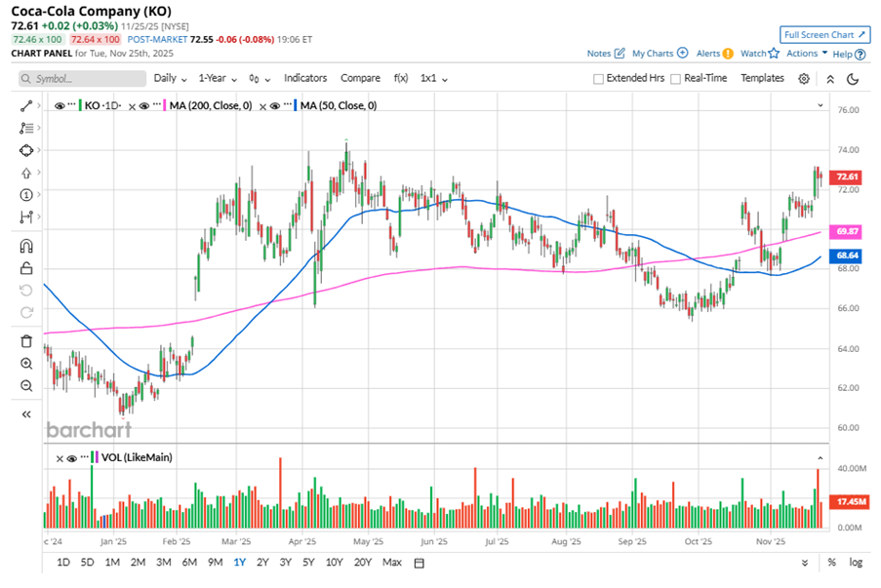This screenshot has height=588, width=881.
Task: Select the 5D range tab
Action: [x=87, y=563]
